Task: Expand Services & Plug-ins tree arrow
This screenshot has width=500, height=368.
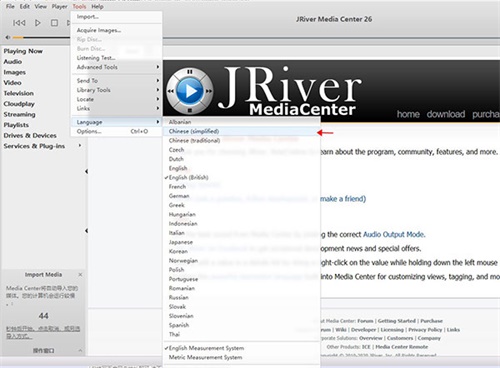Action: [80, 146]
